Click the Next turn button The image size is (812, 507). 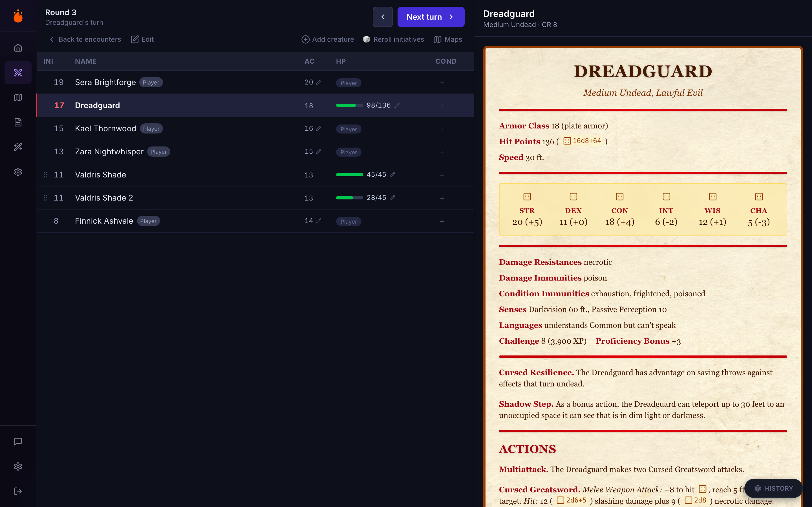click(x=431, y=17)
